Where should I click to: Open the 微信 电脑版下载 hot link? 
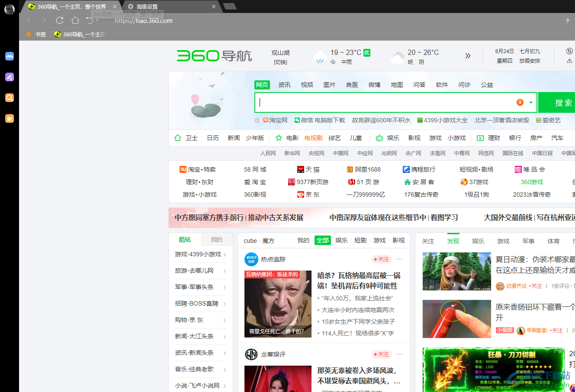coord(320,120)
